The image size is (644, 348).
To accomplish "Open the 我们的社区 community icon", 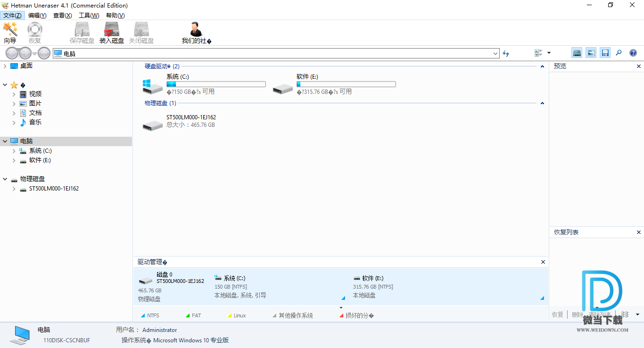I will (197, 33).
